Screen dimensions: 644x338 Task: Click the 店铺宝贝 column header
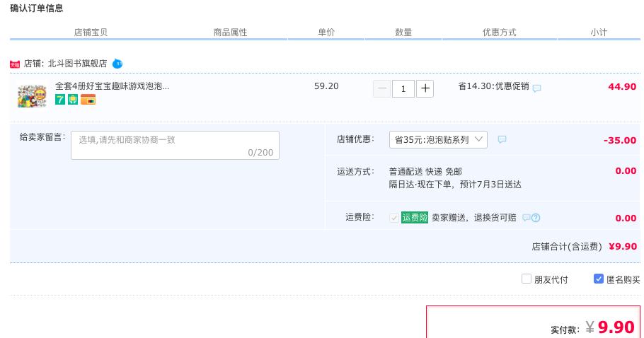[91, 33]
